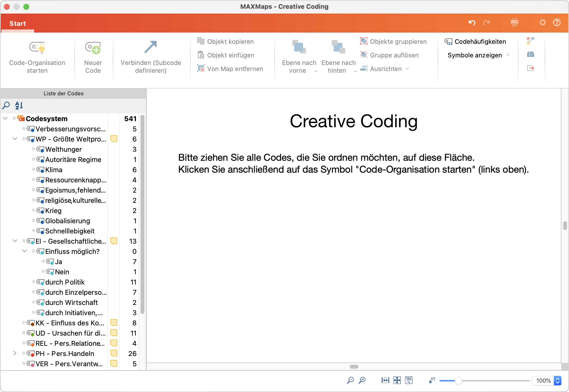The image size is (569, 392).
Task: Select durch Politik code
Action: click(65, 282)
